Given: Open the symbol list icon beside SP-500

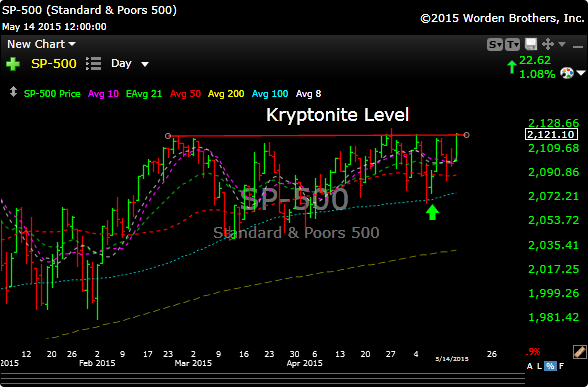Looking at the screenshot, I should (93, 63).
